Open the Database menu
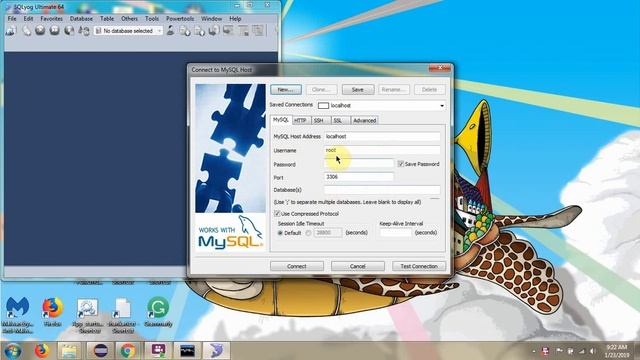The image size is (640, 360). tap(81, 18)
